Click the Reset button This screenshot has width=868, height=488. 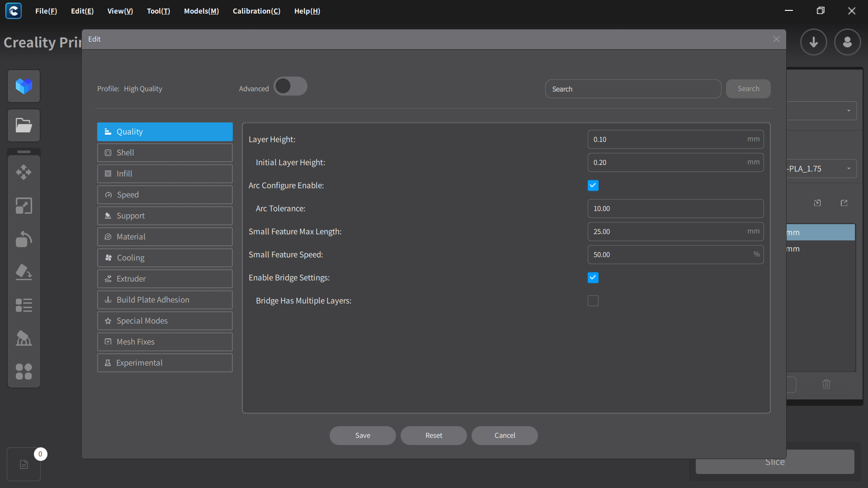point(434,436)
